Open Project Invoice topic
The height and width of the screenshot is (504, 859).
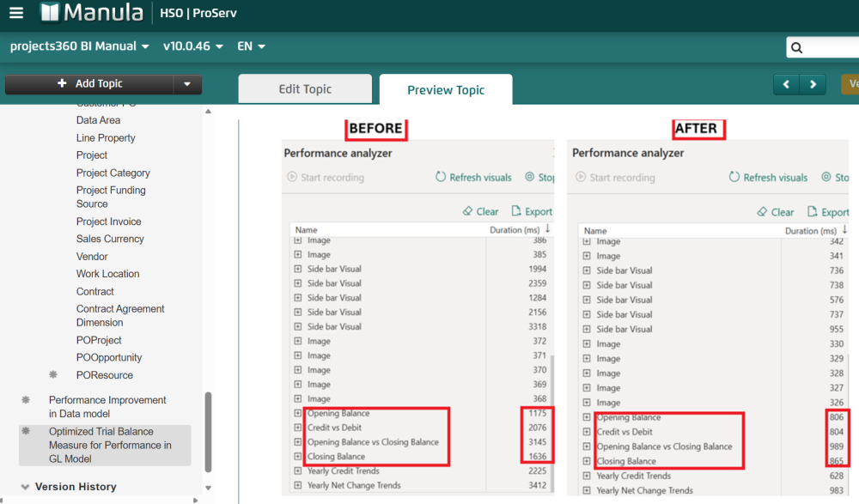tap(108, 222)
